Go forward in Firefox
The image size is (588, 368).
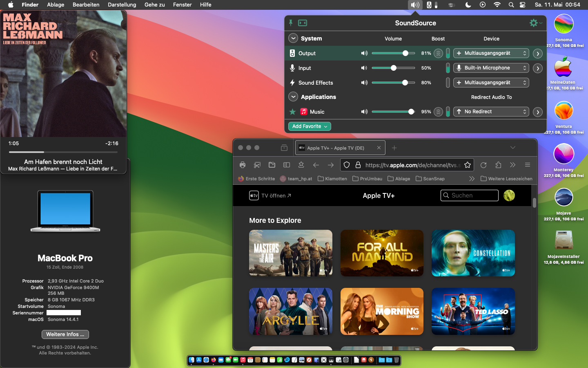[331, 165]
